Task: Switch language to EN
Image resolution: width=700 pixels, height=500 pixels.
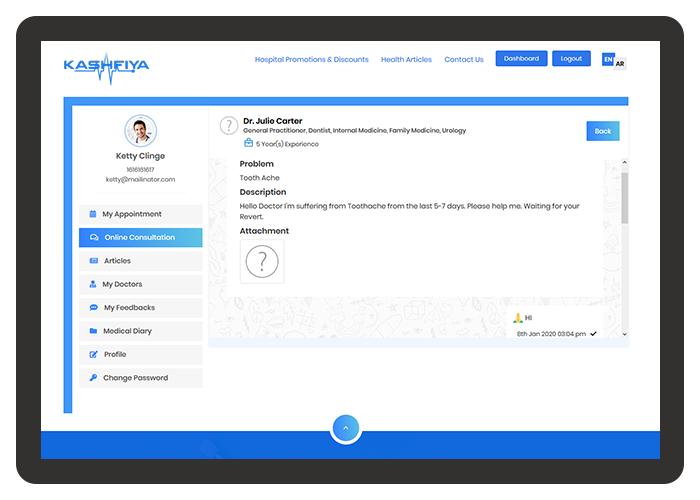Action: coord(608,60)
